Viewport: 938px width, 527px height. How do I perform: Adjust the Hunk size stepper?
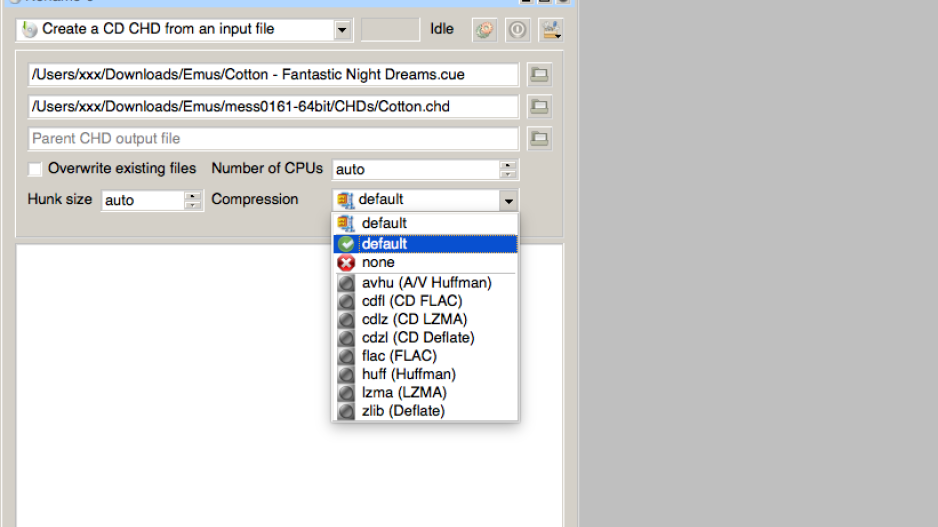pos(193,200)
